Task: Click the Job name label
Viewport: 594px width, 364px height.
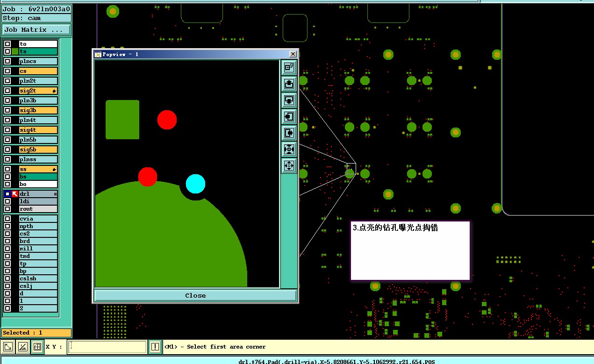Action: point(36,9)
